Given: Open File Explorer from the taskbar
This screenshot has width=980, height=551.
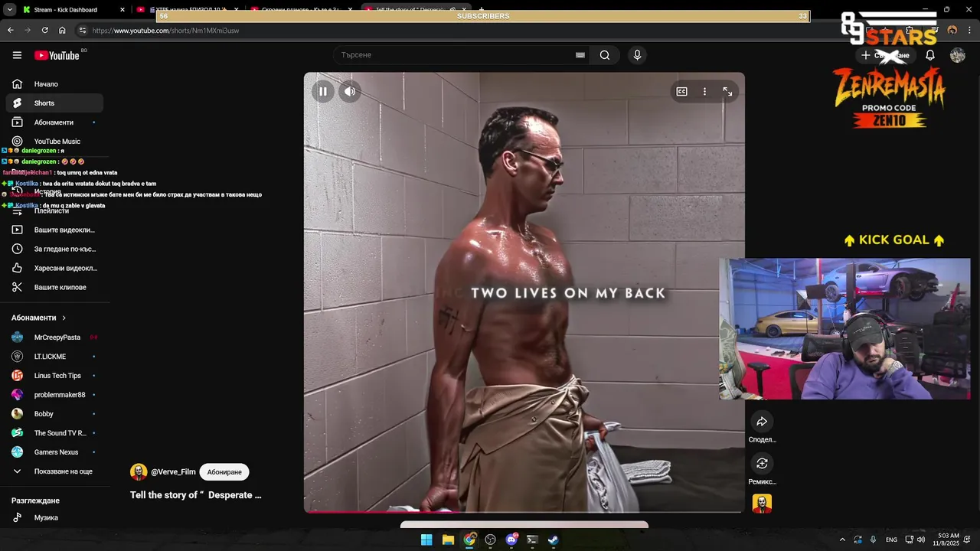Looking at the screenshot, I should click(x=448, y=540).
